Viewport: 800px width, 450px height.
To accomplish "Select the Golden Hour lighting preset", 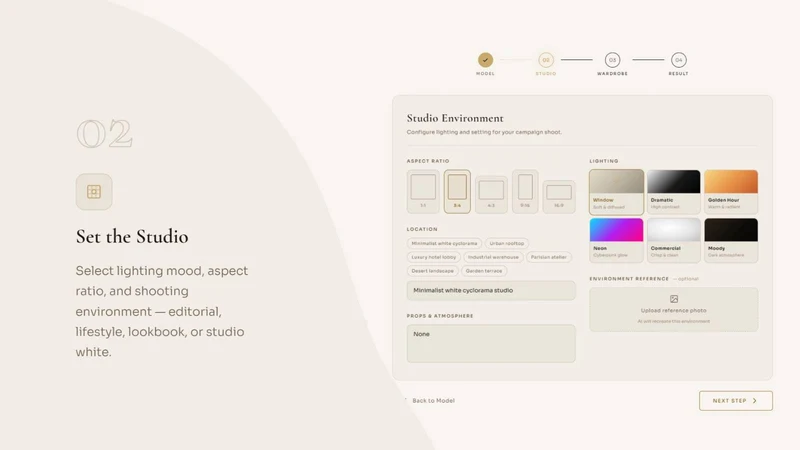I will click(x=731, y=192).
